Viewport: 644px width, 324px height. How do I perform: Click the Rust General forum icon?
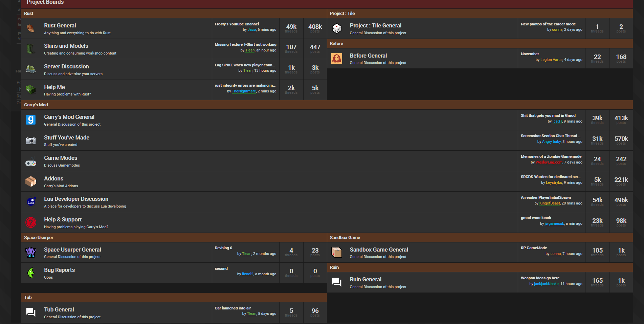coord(31,28)
